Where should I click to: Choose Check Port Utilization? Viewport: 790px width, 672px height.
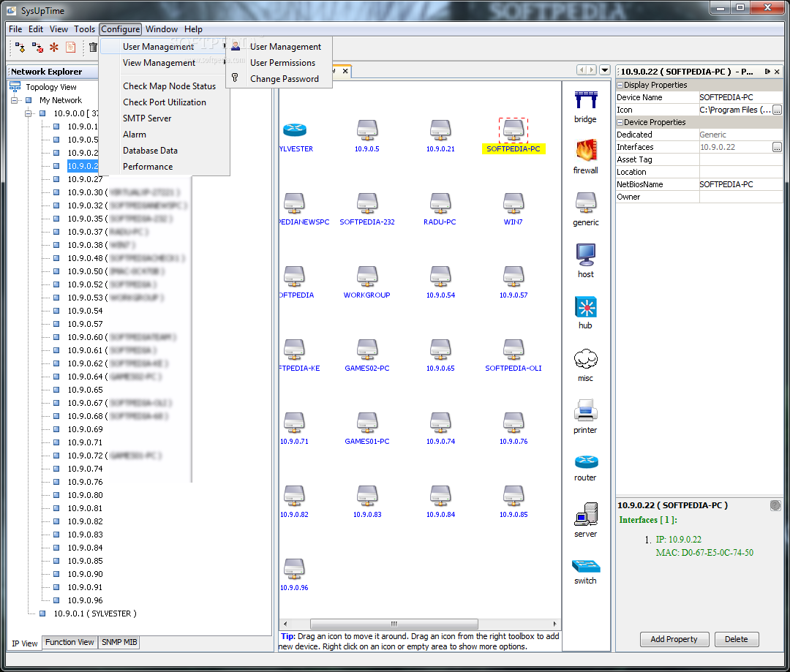click(x=165, y=102)
